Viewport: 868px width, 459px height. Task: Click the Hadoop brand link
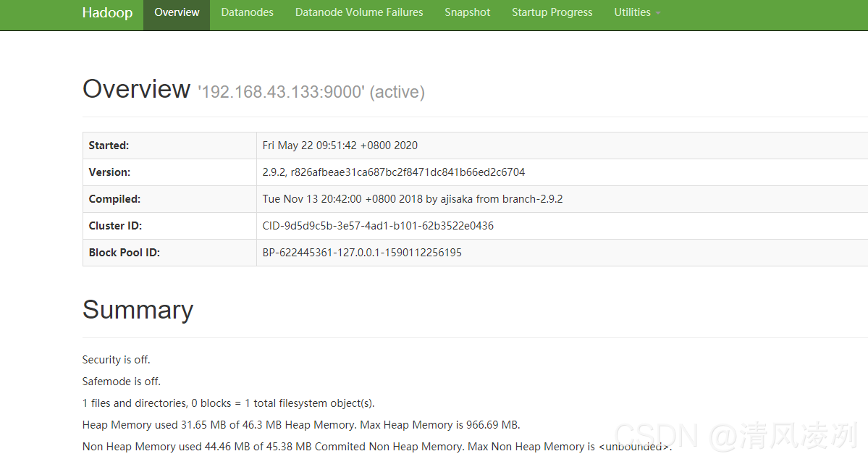pyautogui.click(x=107, y=12)
